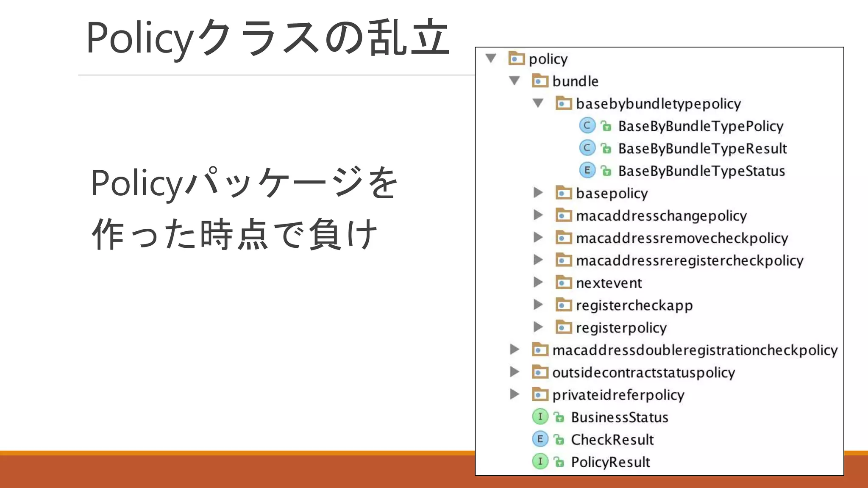Expand the registerpolicy folder arrow
The width and height of the screenshot is (868, 488).
538,327
